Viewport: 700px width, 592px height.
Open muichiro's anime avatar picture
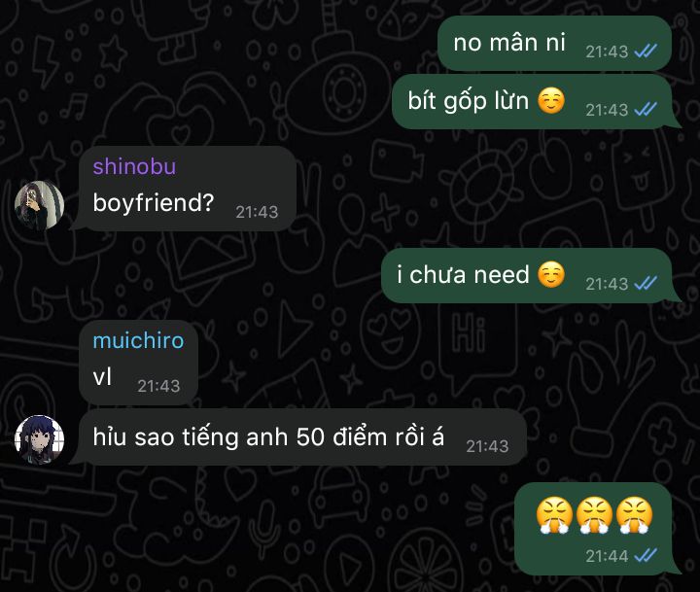tap(39, 439)
